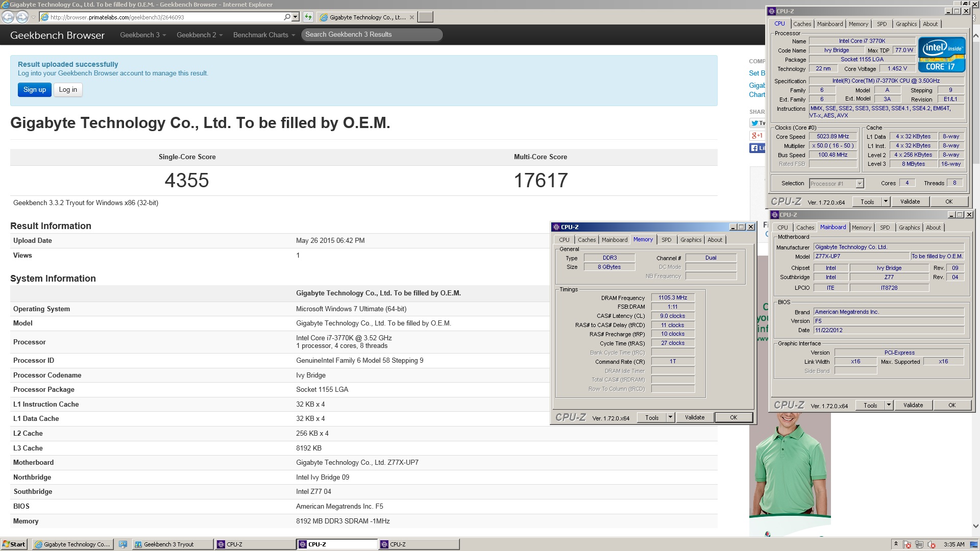
Task: Click the URL address field
Action: [166, 17]
